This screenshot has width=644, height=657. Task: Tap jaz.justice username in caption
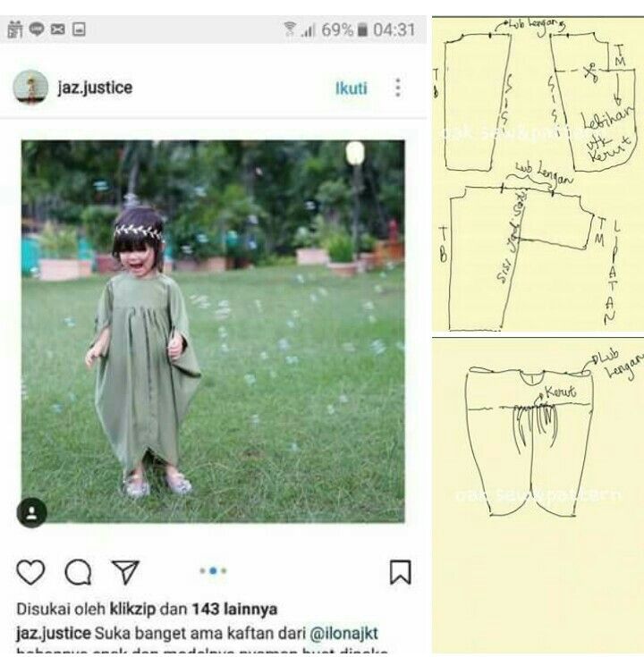54,633
